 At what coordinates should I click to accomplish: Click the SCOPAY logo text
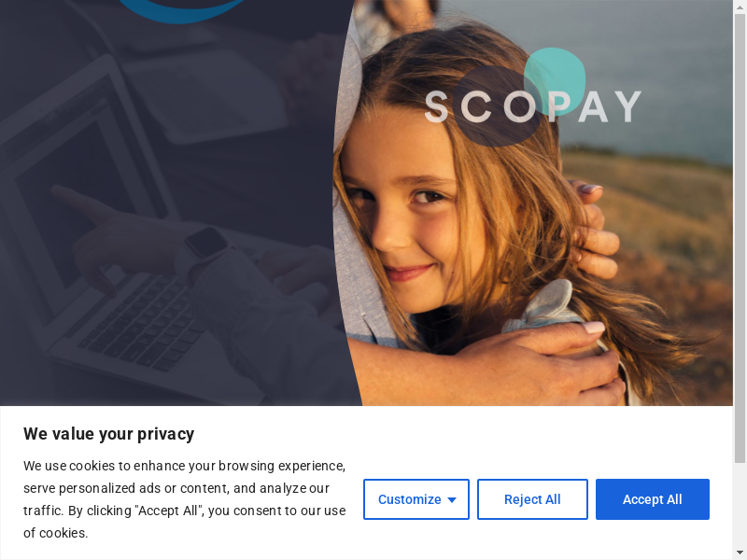point(532,106)
